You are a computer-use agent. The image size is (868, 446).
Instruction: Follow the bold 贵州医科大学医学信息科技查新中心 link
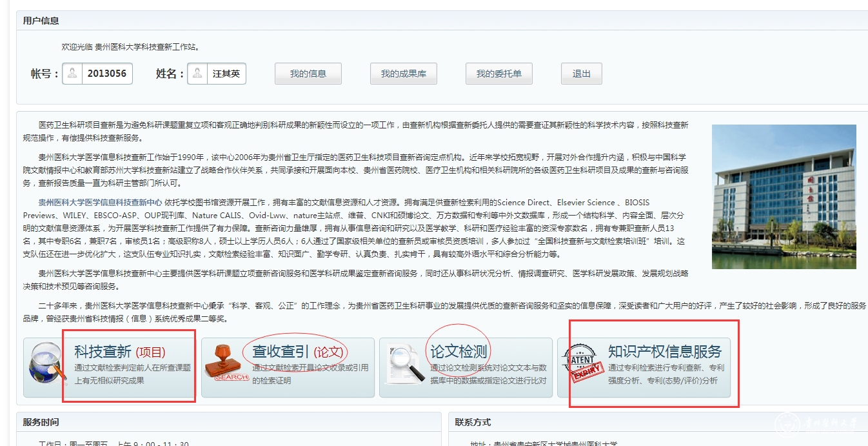(100, 202)
